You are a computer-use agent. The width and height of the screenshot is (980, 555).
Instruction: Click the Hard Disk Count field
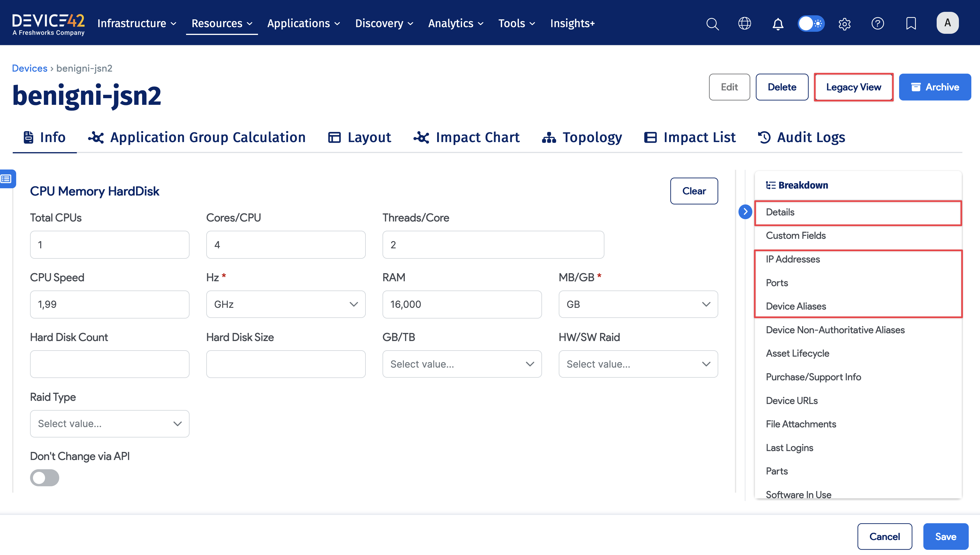[x=109, y=364]
